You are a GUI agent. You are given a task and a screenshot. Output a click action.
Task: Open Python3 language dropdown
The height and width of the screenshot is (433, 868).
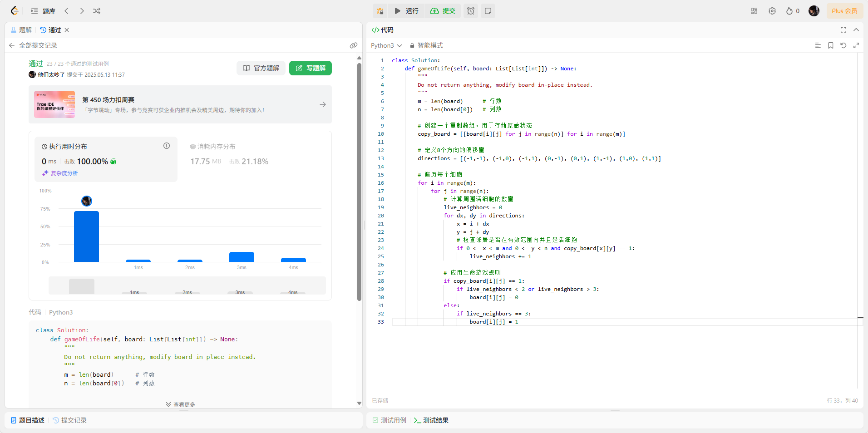coord(386,45)
